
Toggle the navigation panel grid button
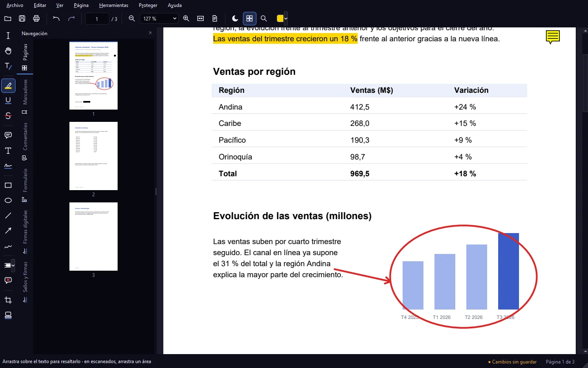coord(249,18)
